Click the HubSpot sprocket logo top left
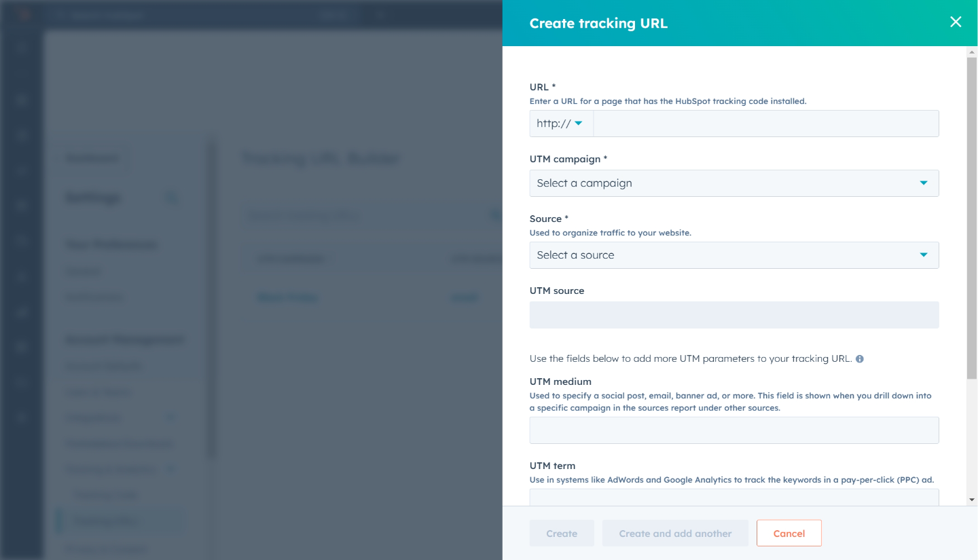Viewport: 978px width, 560px height. point(24,14)
